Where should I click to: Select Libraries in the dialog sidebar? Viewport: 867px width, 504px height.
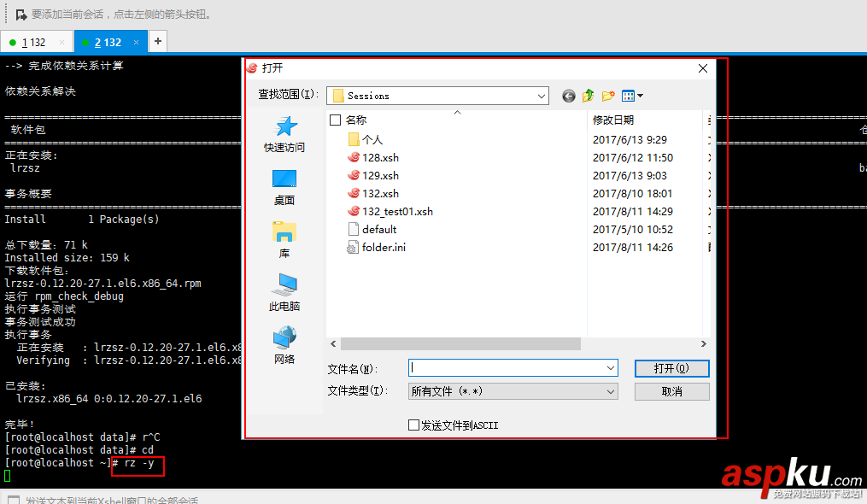click(284, 240)
